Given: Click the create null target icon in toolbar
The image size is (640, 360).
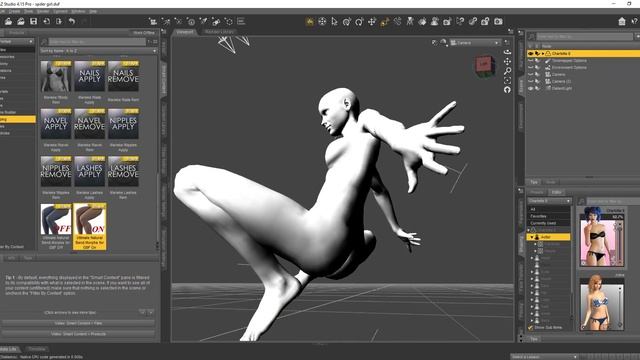Looking at the screenshot, I should pyautogui.click(x=191, y=21).
